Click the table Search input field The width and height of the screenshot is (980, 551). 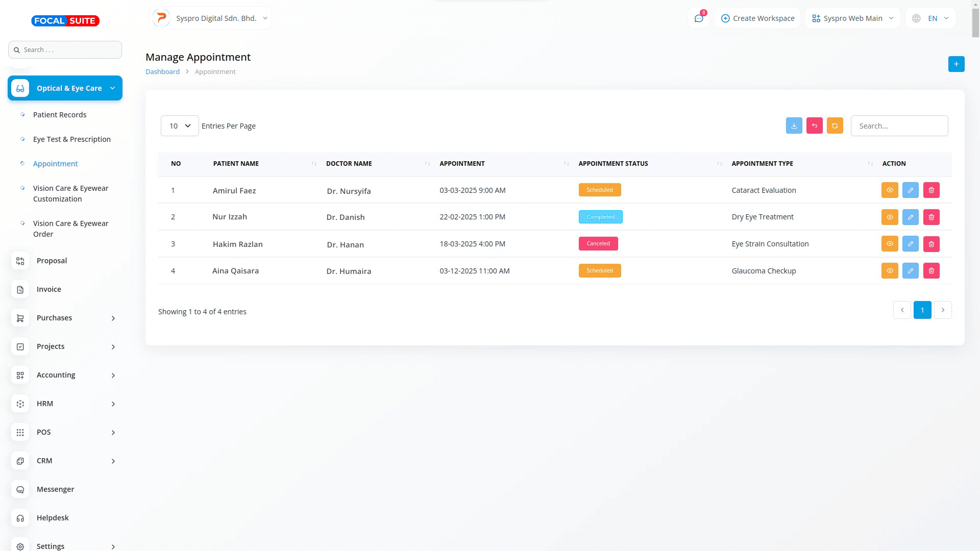pyautogui.click(x=899, y=126)
